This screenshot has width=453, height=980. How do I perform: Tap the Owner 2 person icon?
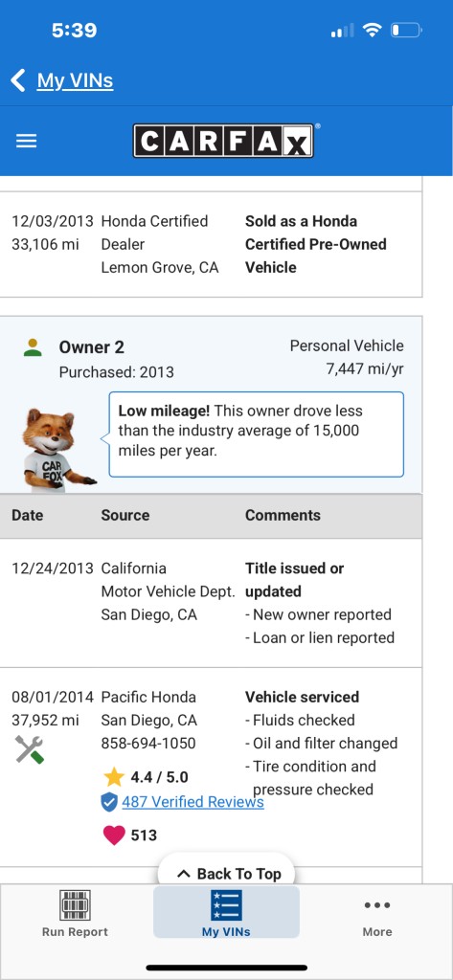(x=33, y=346)
